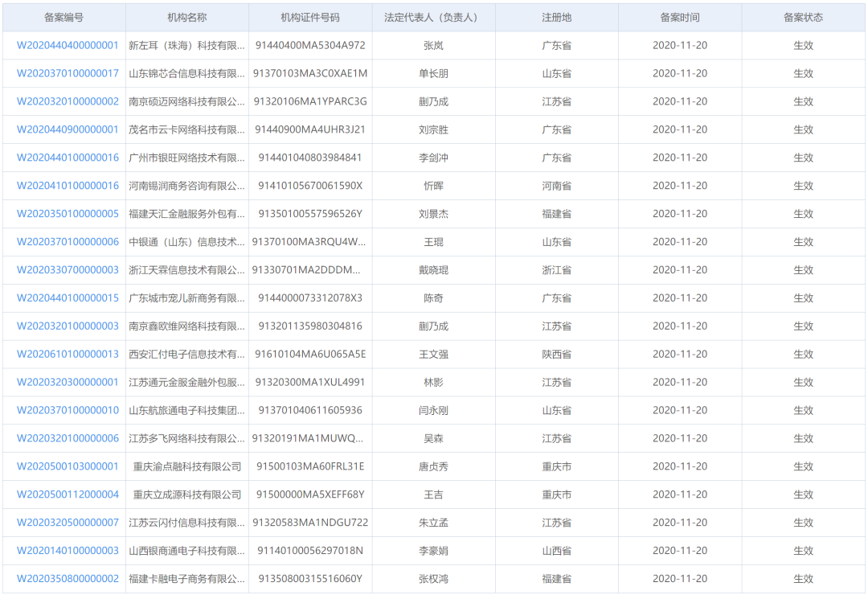This screenshot has height=595, width=868.
Task: Select ID number 914401040803984841
Action: [310, 158]
